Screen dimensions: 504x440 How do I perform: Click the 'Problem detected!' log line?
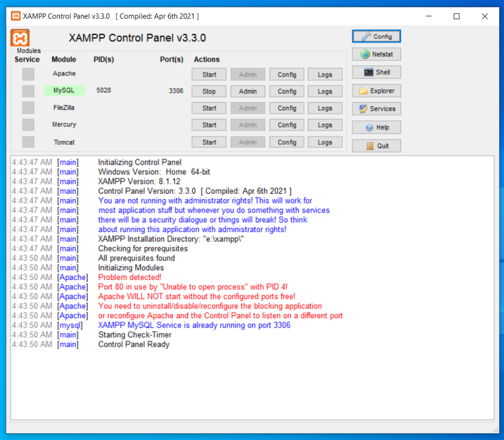click(x=129, y=277)
